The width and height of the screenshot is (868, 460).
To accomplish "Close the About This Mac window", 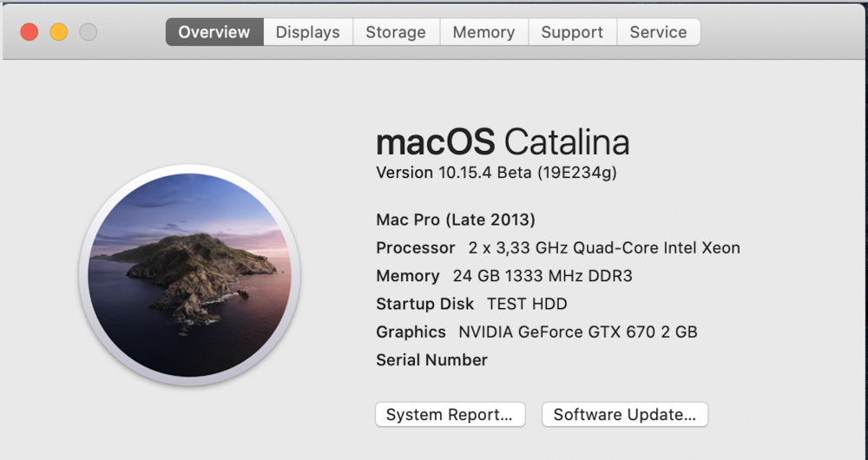I will pyautogui.click(x=30, y=32).
